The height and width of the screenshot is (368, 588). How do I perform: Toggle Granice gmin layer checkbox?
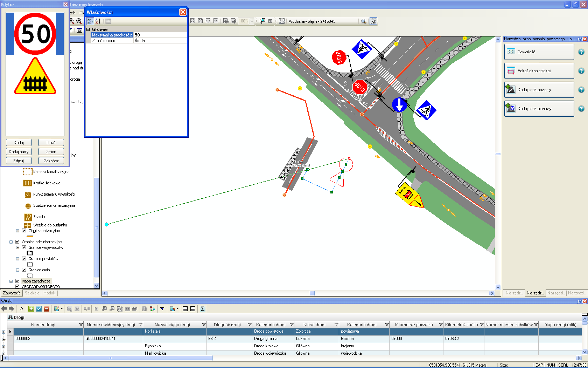(24, 270)
